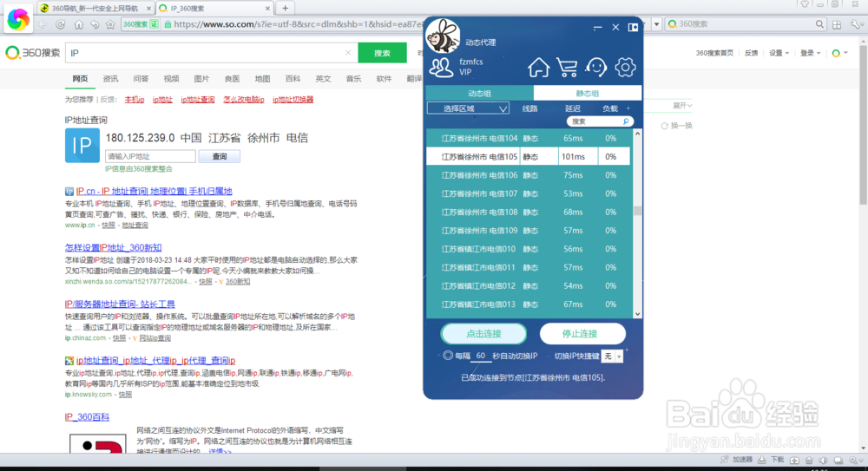868x471 pixels.
Task: Click the browser back arrow
Action: (43, 24)
